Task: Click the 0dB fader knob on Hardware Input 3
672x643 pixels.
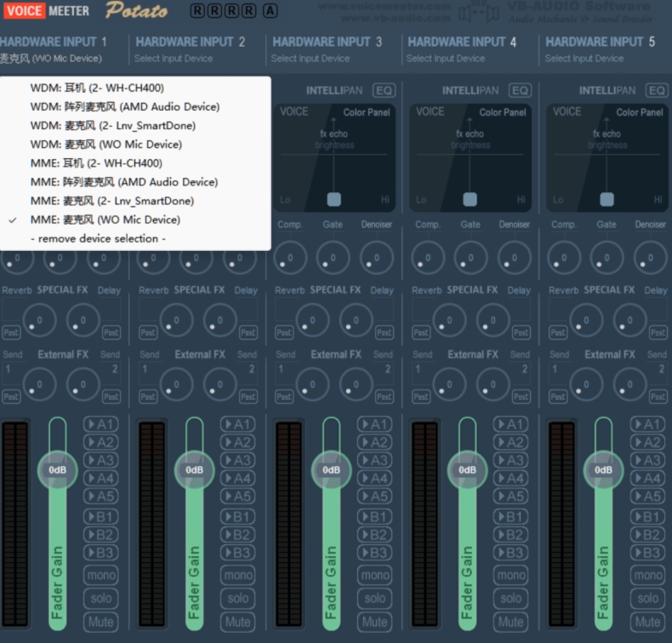Action: (x=331, y=469)
